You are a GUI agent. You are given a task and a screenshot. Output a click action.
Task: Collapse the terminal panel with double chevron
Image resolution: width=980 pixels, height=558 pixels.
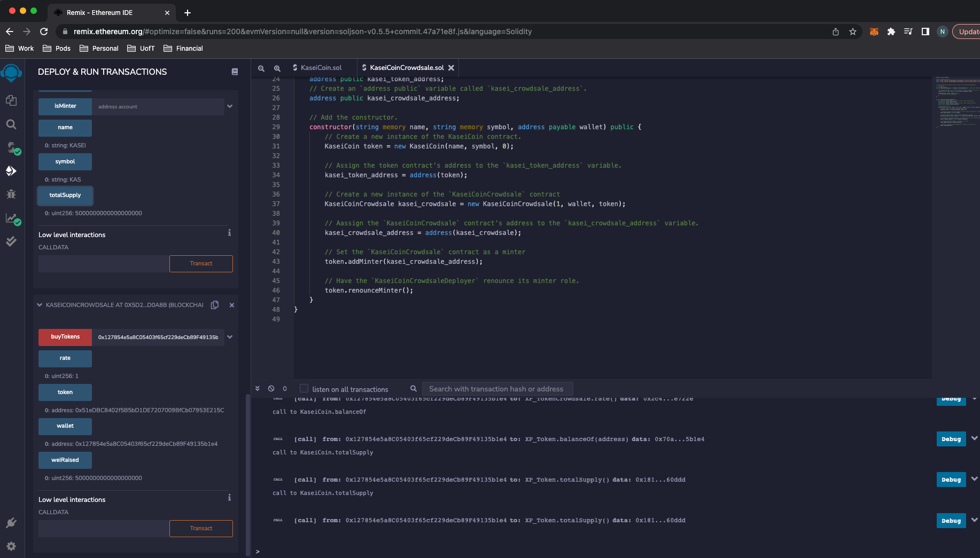(x=258, y=389)
